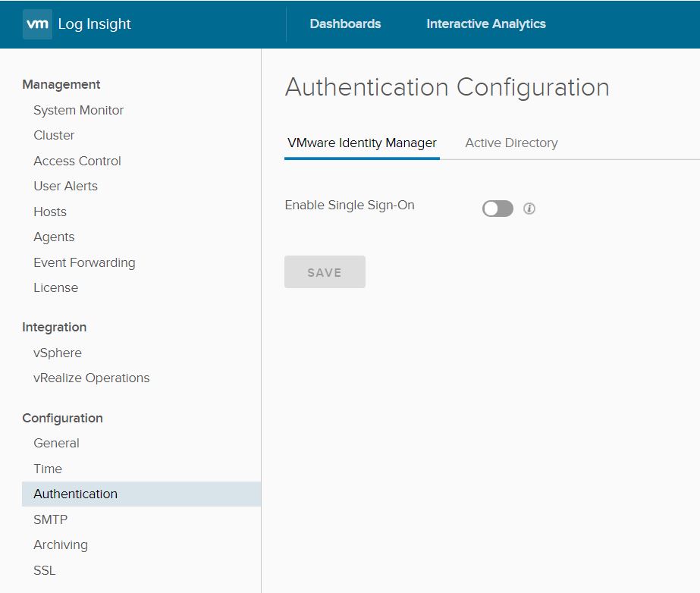The image size is (700, 593).
Task: Click the VMware Log Insight logo icon
Action: point(36,24)
